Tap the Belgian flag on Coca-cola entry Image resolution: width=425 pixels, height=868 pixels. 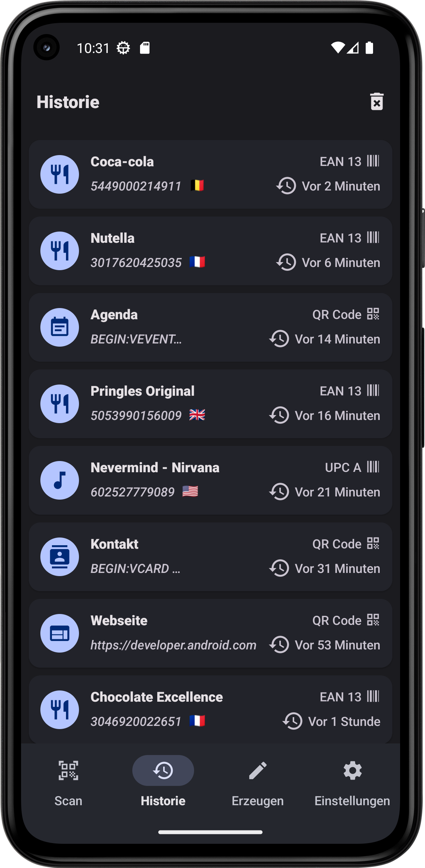pos(197,185)
